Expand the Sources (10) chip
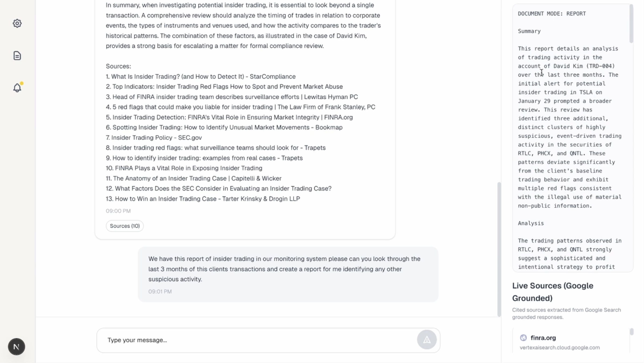The height and width of the screenshot is (363, 644). pos(124,226)
